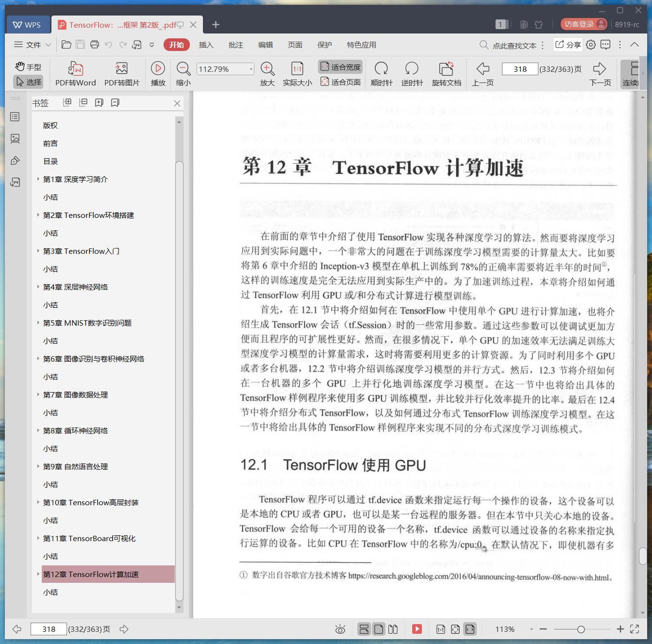This screenshot has width=652, height=644.
Task: Click the 实际大小 actual size tool
Action: pos(297,74)
